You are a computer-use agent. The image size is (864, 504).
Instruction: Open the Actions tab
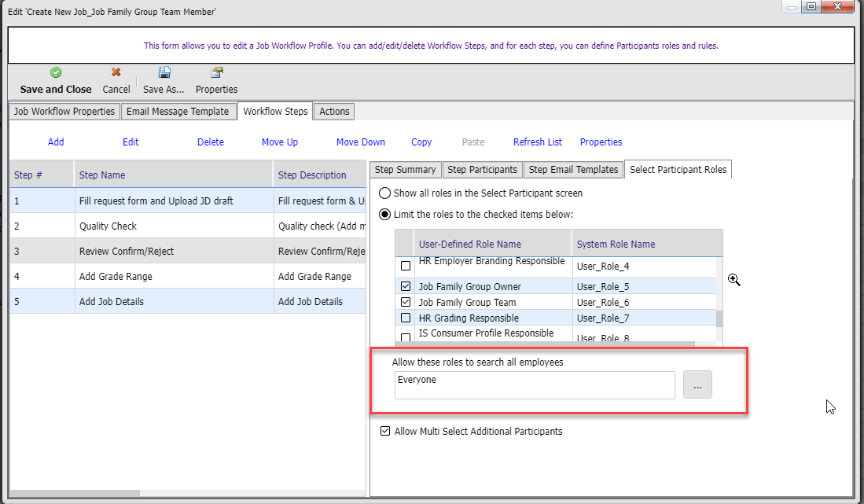coord(334,112)
